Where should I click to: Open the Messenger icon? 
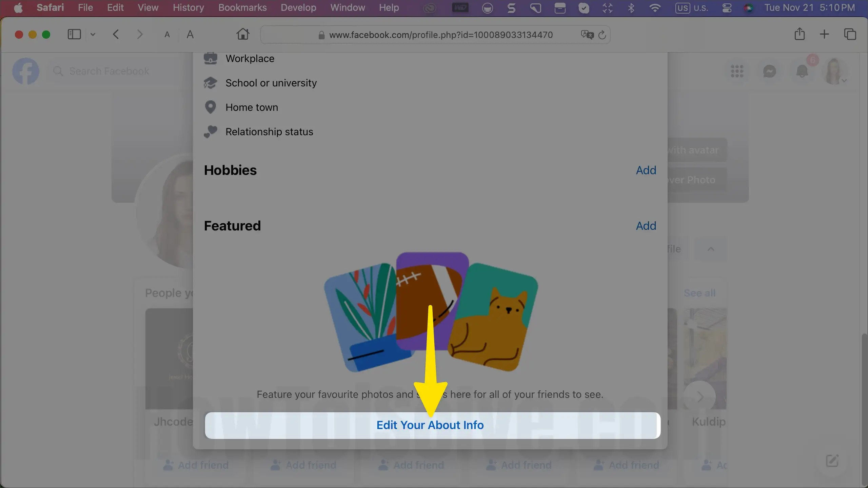pyautogui.click(x=769, y=71)
